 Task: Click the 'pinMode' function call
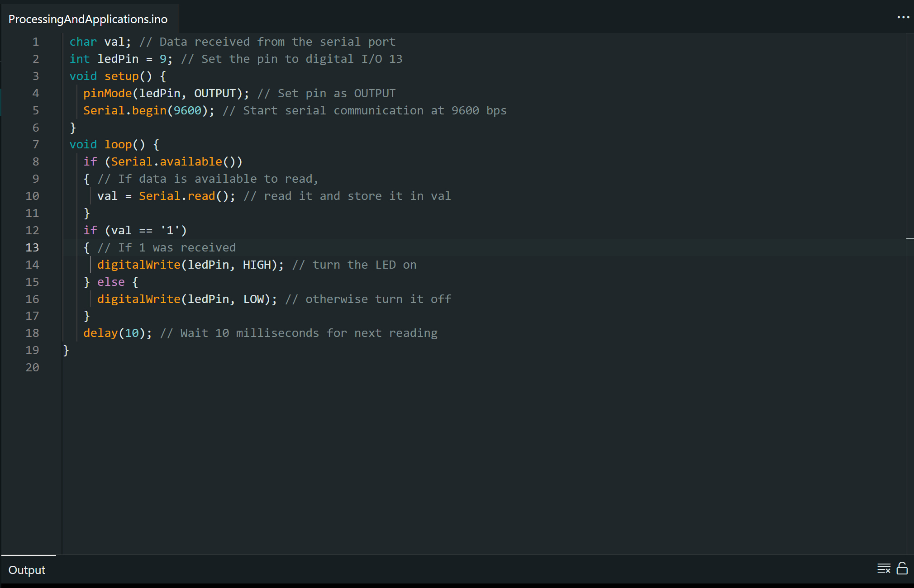pyautogui.click(x=108, y=94)
